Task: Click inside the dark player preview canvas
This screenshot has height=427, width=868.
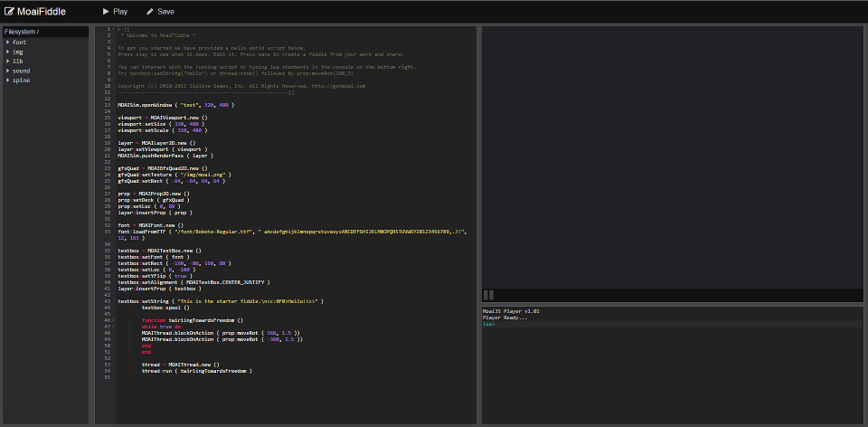Action: click(673, 157)
